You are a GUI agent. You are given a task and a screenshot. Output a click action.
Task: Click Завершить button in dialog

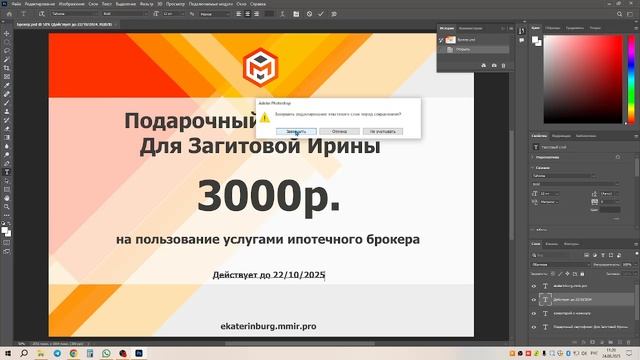[296, 131]
